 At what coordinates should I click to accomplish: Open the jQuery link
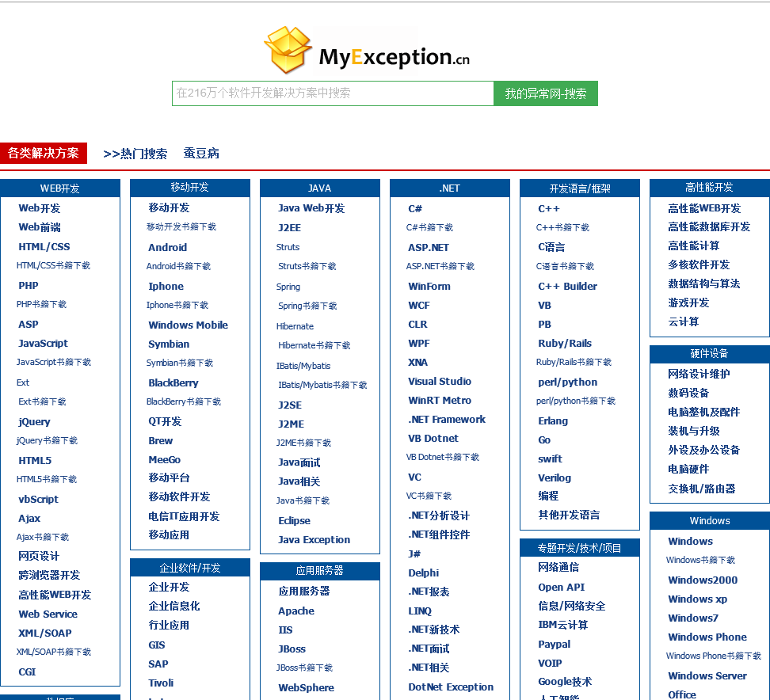[34, 422]
